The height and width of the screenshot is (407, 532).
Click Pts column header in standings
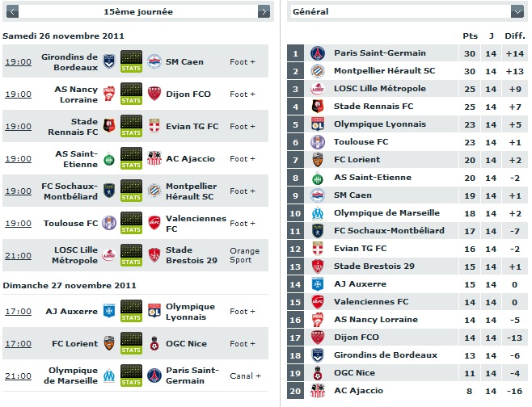pyautogui.click(x=470, y=36)
